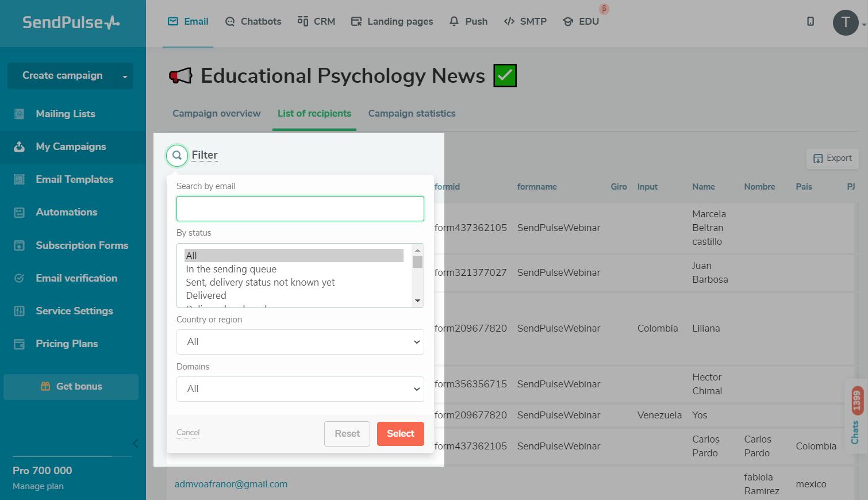Click the Filter magnifier icon
The width and height of the screenshot is (868, 500).
pos(177,155)
